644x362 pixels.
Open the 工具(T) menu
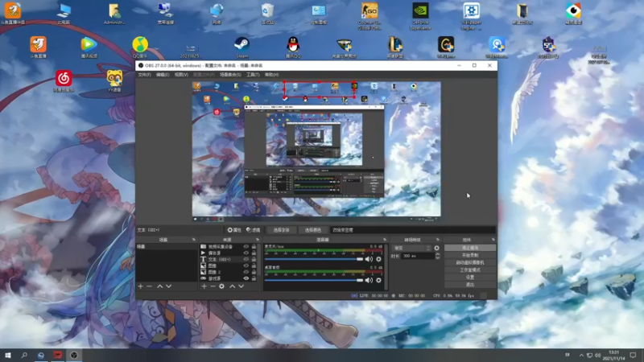point(253,74)
